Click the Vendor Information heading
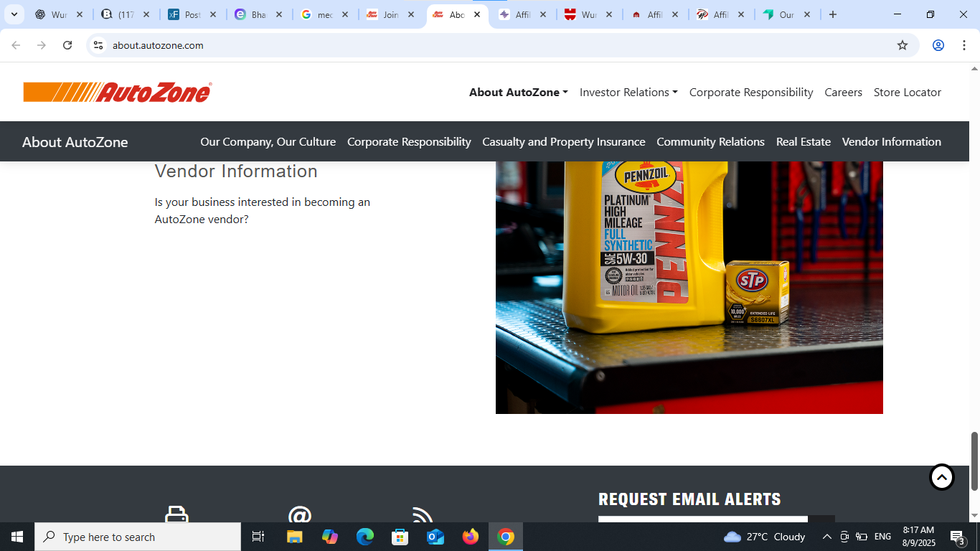 (x=236, y=171)
